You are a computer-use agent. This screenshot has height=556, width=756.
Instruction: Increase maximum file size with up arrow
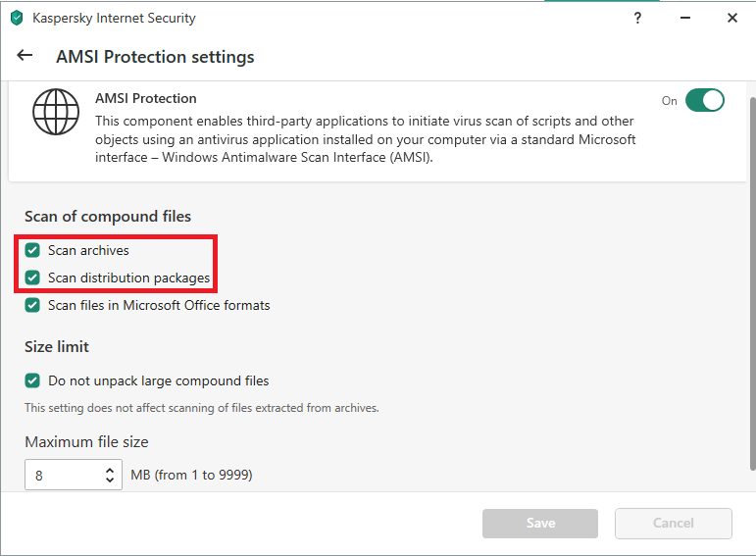[110, 470]
